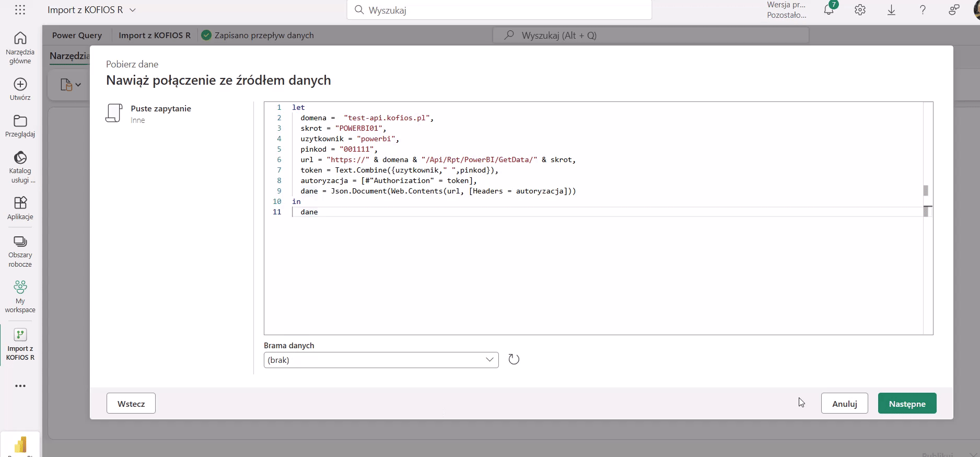This screenshot has height=457, width=980.
Task: Open the feedback people icon
Action: click(954, 10)
